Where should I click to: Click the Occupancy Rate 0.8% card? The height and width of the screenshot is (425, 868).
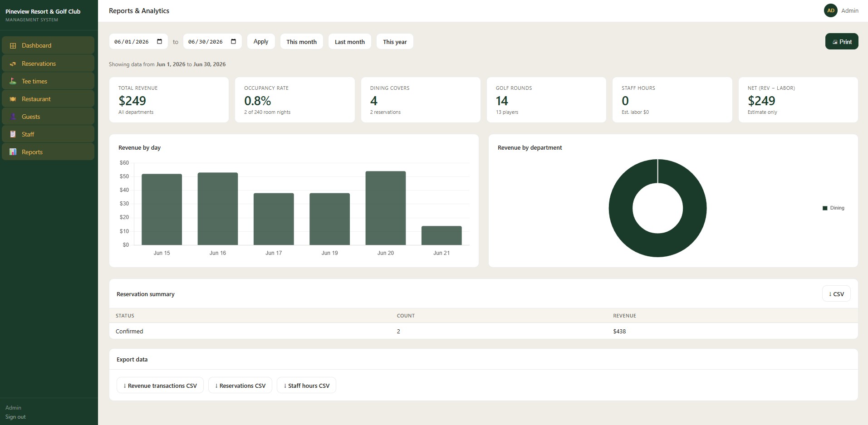tap(295, 100)
